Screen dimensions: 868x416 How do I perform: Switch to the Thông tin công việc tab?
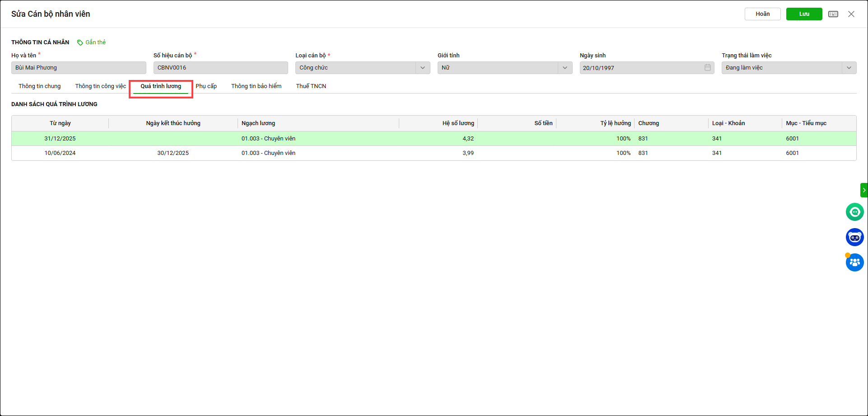pos(101,86)
